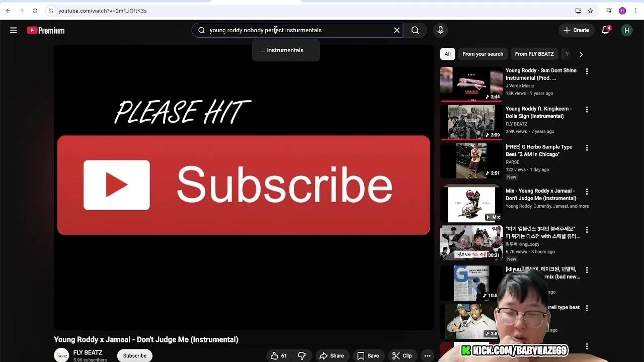Image resolution: width=644 pixels, height=362 pixels.
Task: Open FLY BEATZ channel name link
Action: [x=88, y=353]
